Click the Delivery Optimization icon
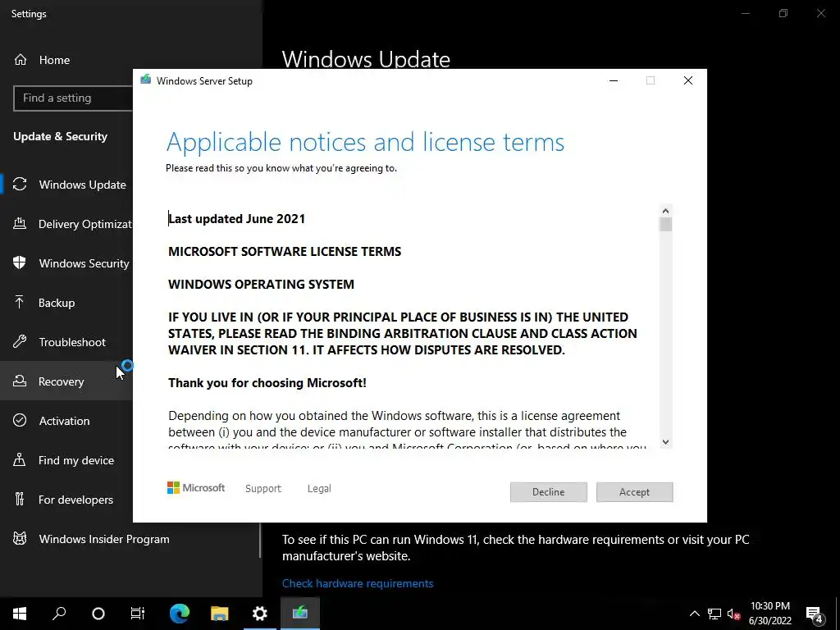The width and height of the screenshot is (840, 630). (x=20, y=223)
